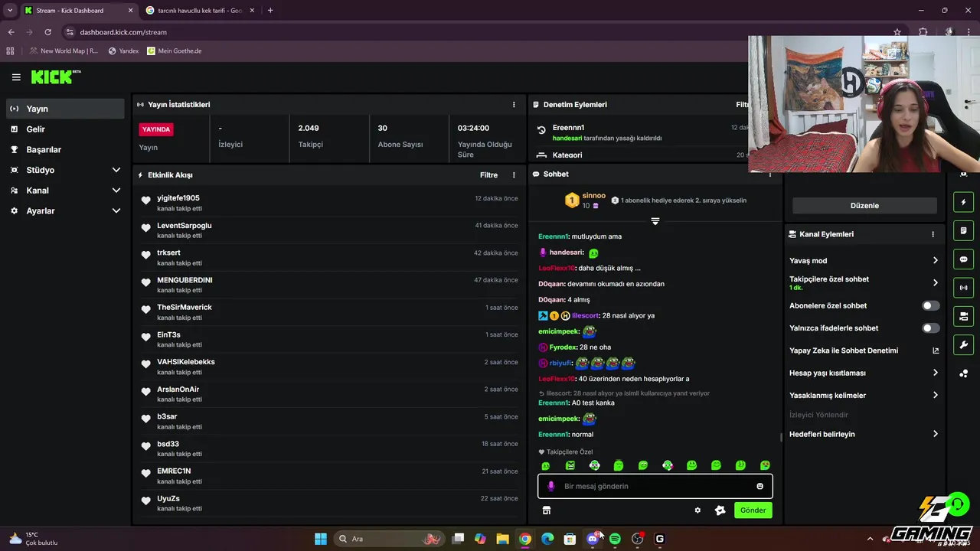Open Hedefleri belirleyin options
The height and width of the screenshot is (551, 980).
(x=864, y=434)
